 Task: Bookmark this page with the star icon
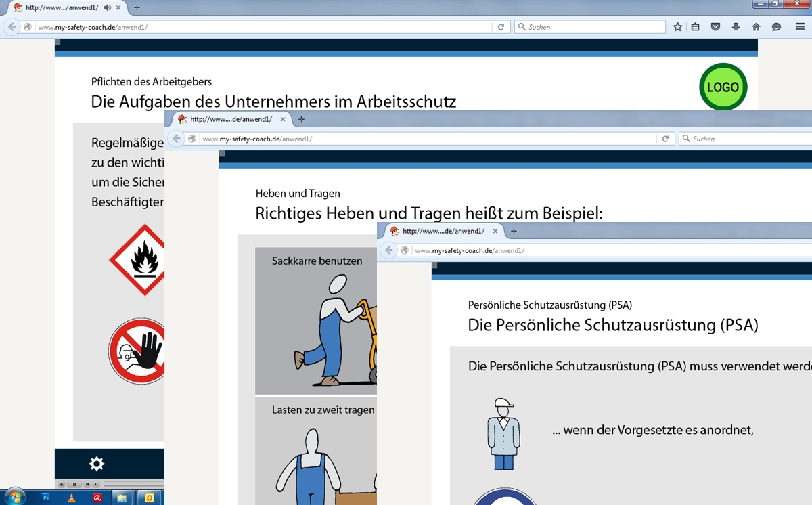pyautogui.click(x=678, y=27)
